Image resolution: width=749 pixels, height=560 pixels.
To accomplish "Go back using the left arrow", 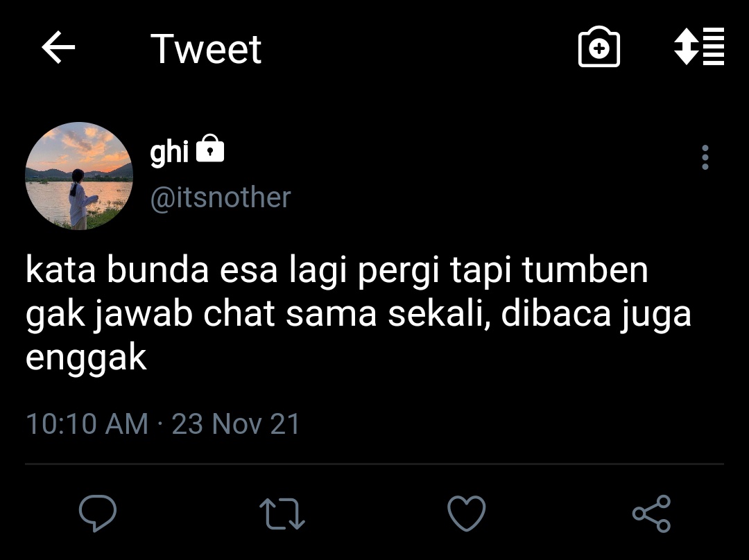I will 58,47.
